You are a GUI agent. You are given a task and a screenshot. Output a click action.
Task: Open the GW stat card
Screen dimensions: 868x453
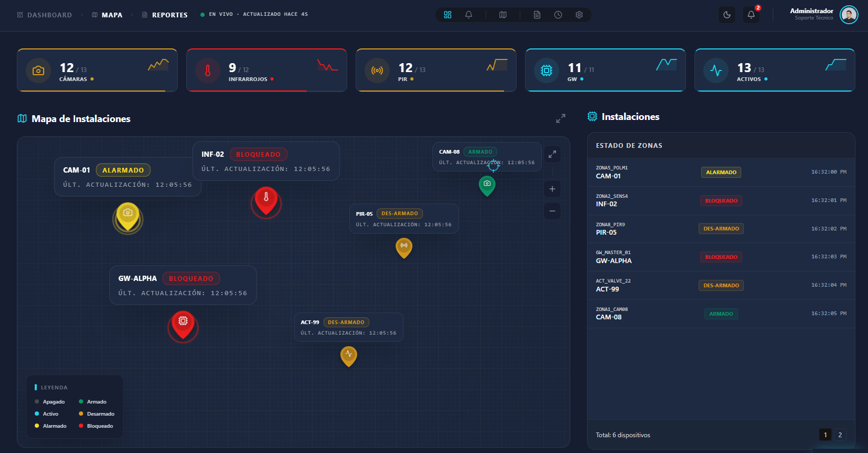pyautogui.click(x=605, y=70)
